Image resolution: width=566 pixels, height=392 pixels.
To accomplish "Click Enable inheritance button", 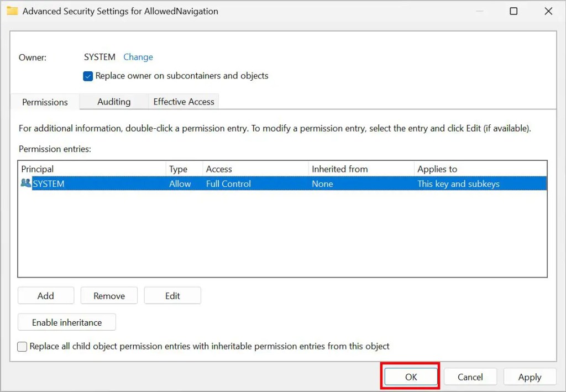I will click(x=67, y=322).
